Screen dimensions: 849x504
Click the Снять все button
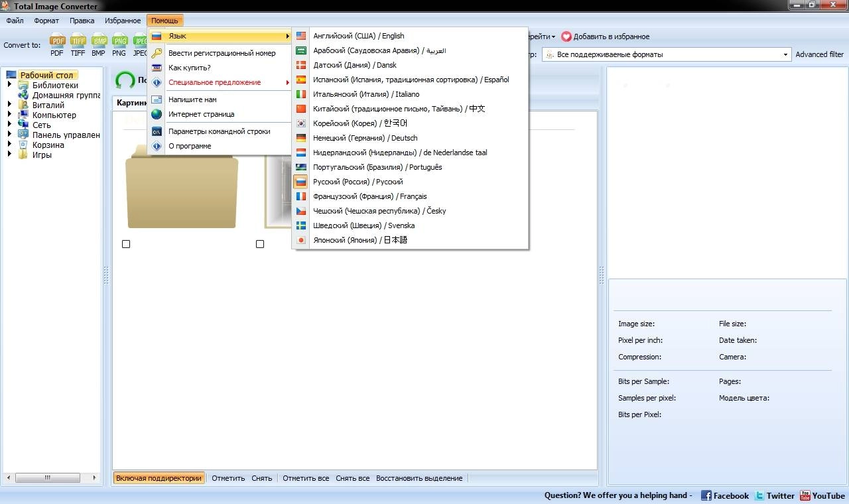click(353, 478)
